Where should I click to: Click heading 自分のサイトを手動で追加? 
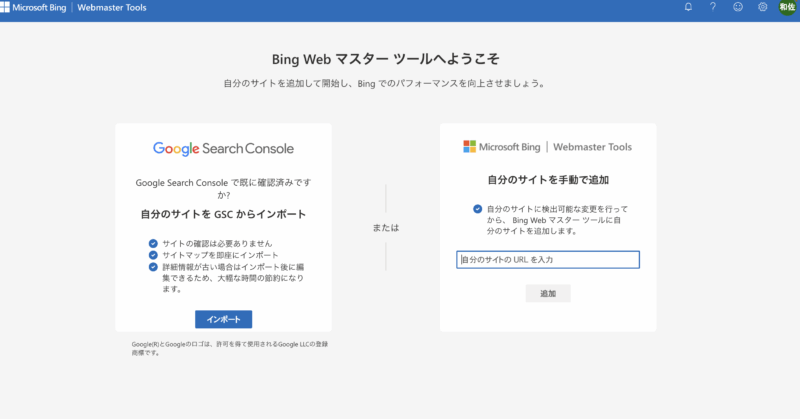pyautogui.click(x=548, y=180)
